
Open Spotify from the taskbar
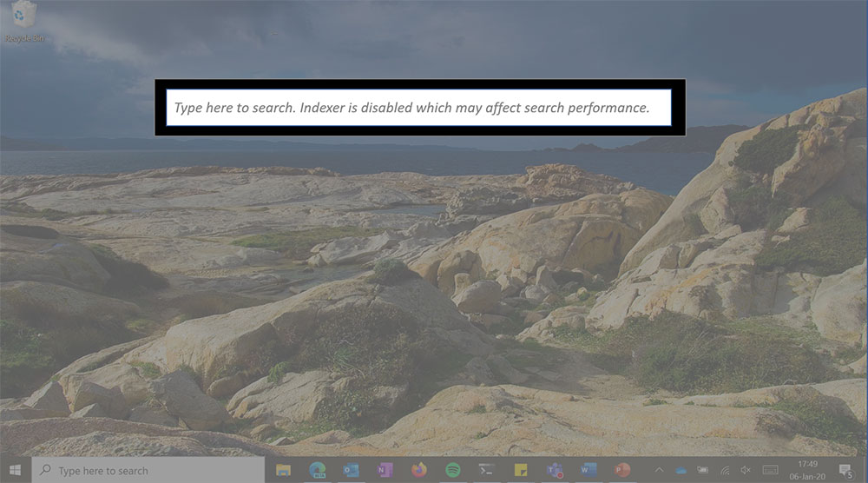coord(453,470)
